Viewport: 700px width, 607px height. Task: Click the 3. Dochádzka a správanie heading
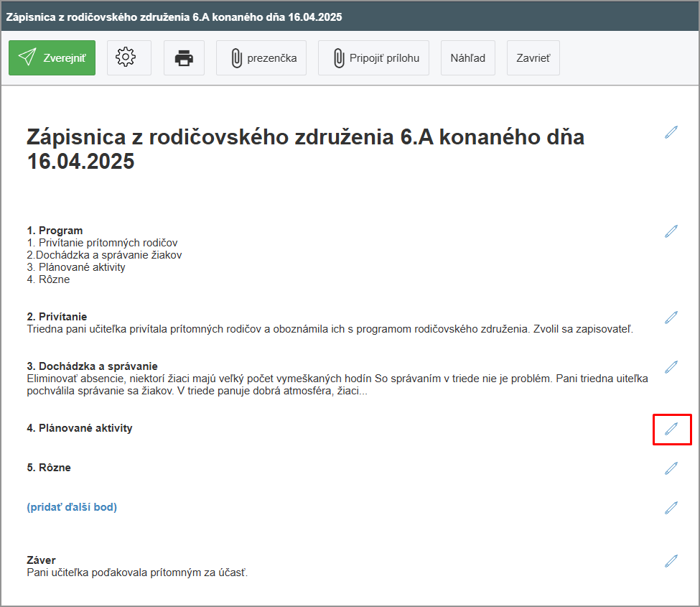(x=92, y=366)
